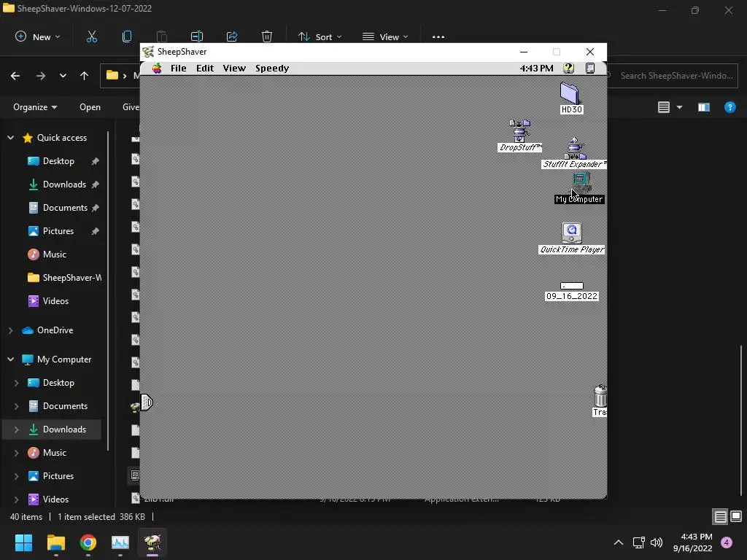Open Google Chrome from taskbar
This screenshot has width=747, height=560.
pos(88,542)
